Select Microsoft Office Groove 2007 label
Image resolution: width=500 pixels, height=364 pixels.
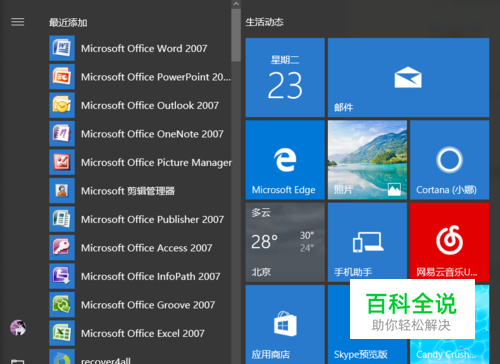tap(148, 305)
